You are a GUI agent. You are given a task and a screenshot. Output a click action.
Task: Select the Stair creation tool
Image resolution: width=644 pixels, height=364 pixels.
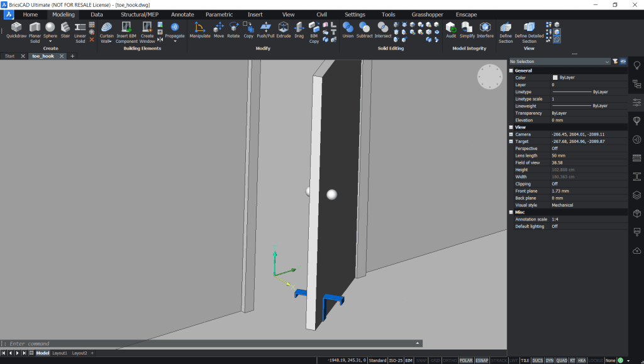pyautogui.click(x=65, y=28)
